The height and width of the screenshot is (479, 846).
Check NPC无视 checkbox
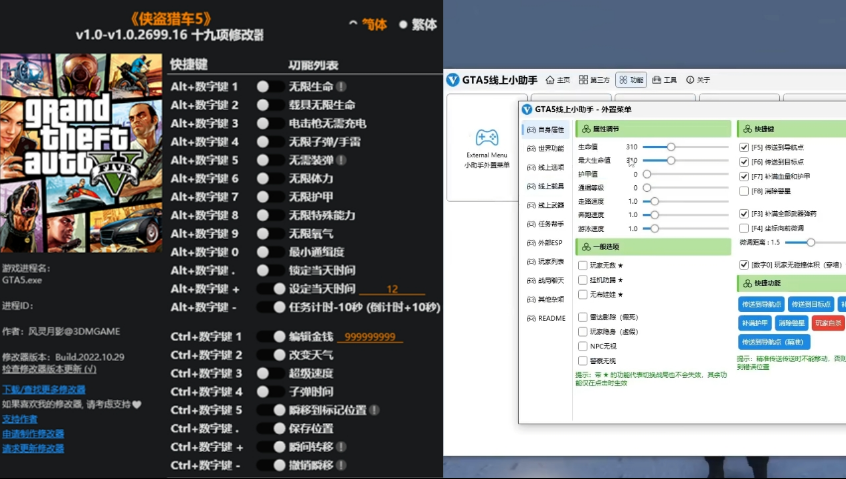[583, 346]
